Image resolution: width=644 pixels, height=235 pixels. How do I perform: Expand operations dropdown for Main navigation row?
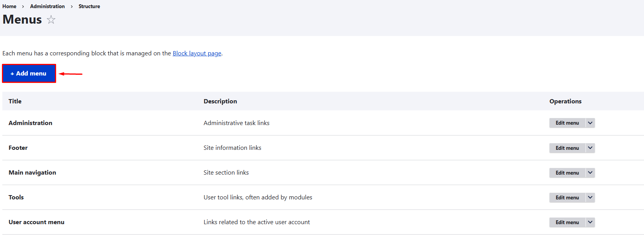[x=590, y=173]
